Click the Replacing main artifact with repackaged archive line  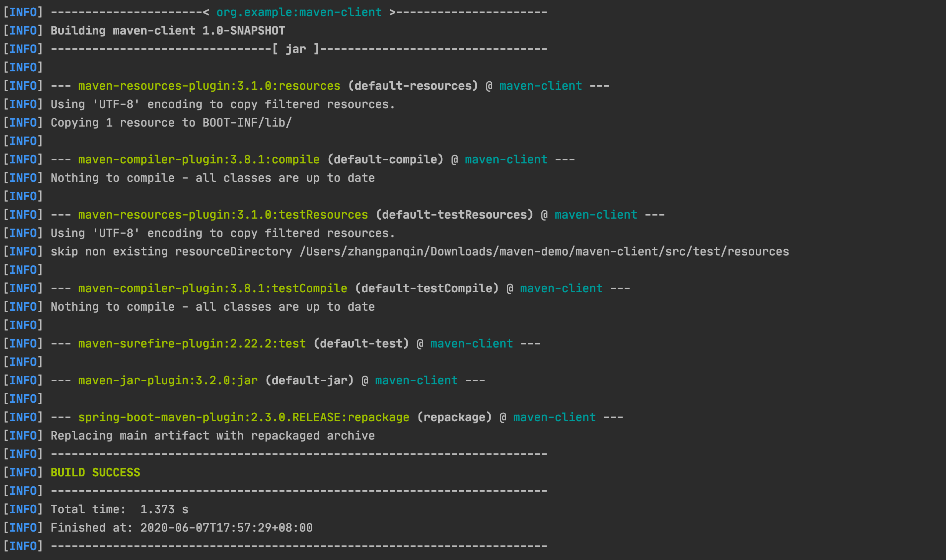point(213,436)
